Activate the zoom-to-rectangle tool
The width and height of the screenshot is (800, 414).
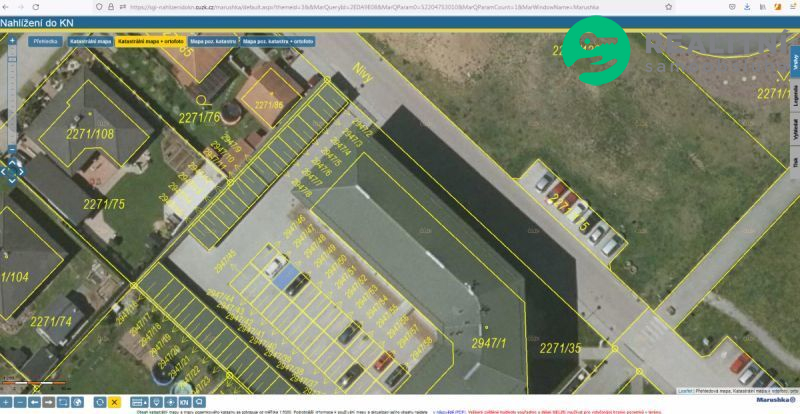click(x=63, y=402)
